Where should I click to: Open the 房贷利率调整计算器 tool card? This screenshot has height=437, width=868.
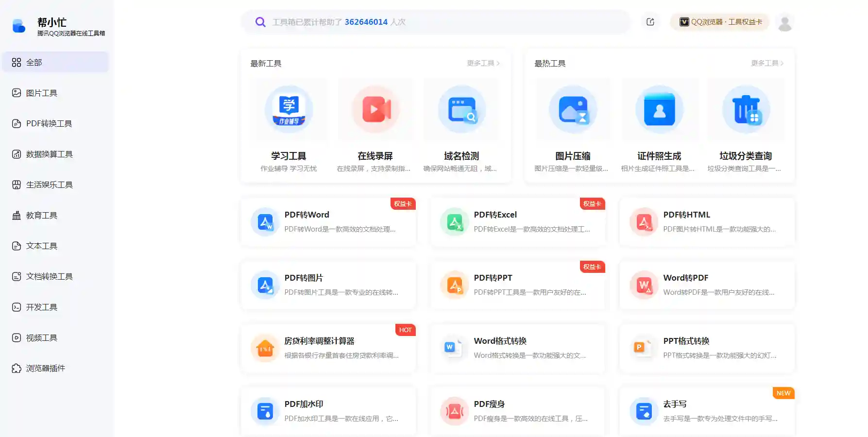[x=328, y=348]
